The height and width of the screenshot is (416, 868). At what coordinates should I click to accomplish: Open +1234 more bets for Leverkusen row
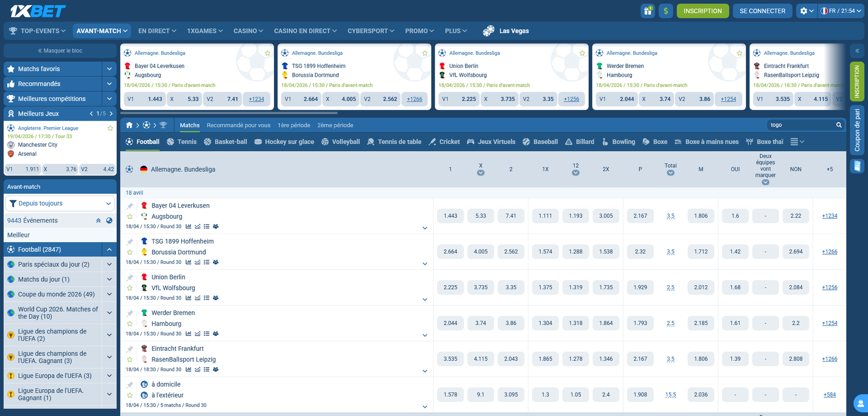[x=829, y=216]
